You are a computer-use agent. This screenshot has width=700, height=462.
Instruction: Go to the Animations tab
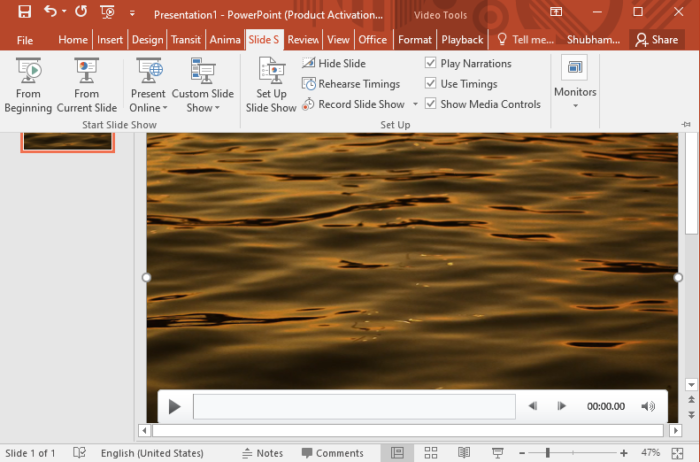point(225,40)
